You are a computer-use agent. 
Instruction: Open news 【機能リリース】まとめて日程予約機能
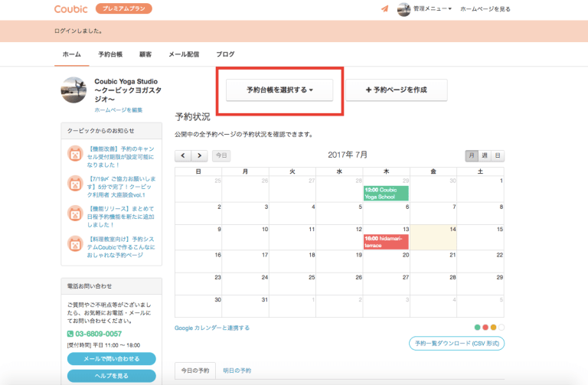tap(121, 217)
